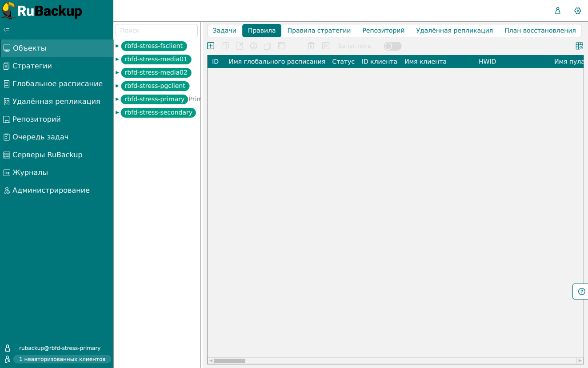
Task: Open Серверы RuBackup in the sidebar
Action: point(47,155)
